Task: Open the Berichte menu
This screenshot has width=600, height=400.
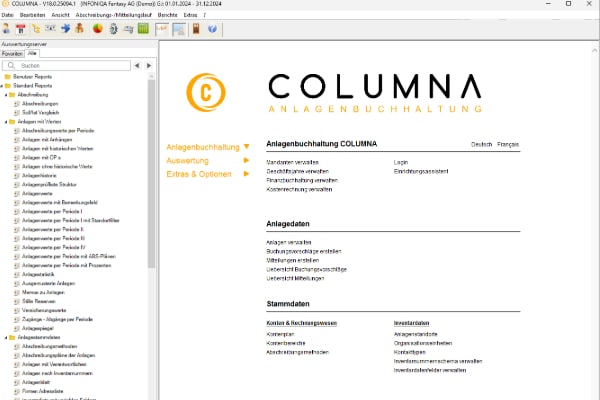Action: tap(168, 15)
